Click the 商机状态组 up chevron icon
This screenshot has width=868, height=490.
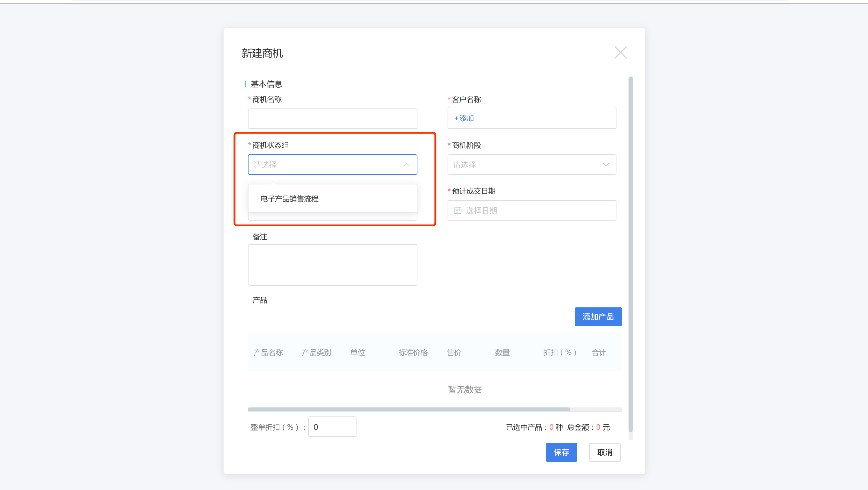coord(406,165)
